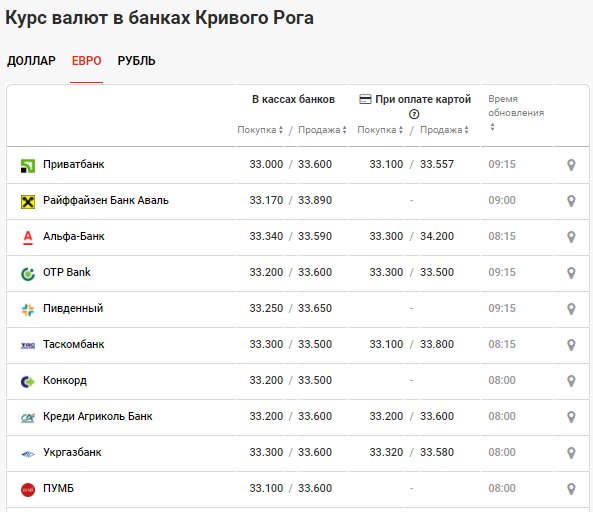Screen dimensions: 593x512
Task: Click Райффайзен cash sell rate 33.890
Action: [x=315, y=200]
